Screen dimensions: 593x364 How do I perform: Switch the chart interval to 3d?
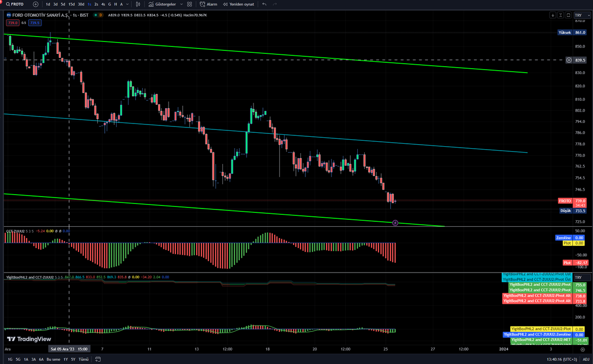[55, 4]
